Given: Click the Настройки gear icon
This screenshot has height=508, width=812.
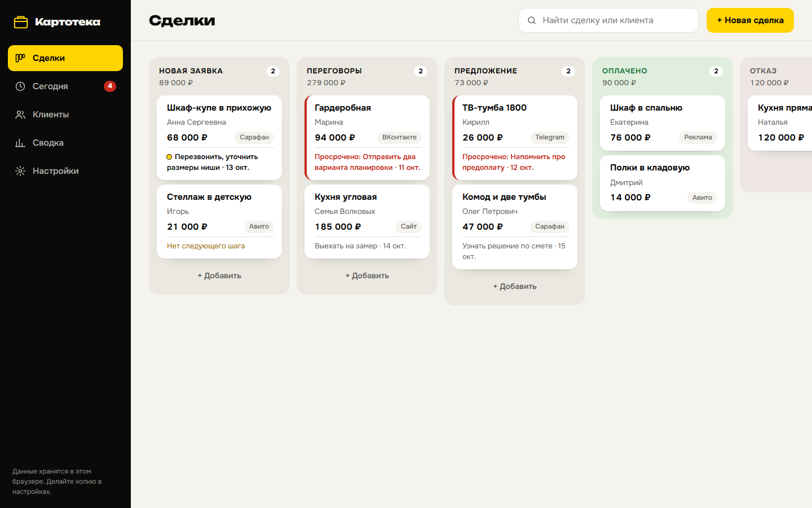Looking at the screenshot, I should point(20,171).
